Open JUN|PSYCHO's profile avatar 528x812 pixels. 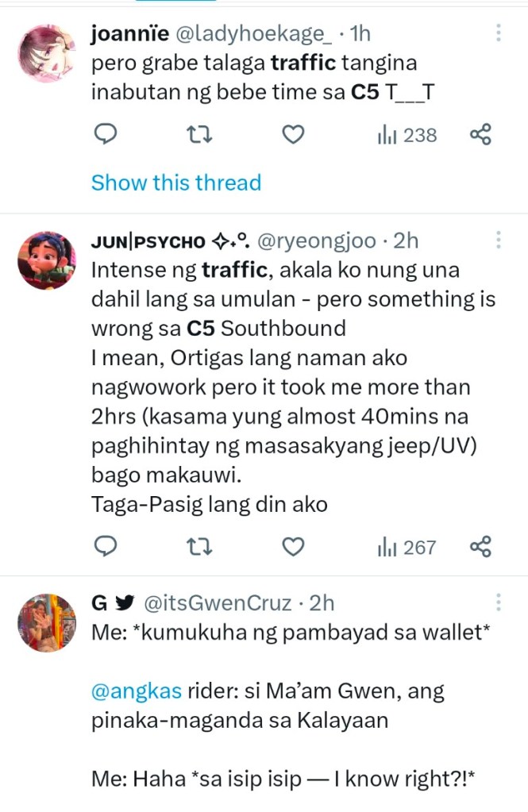tap(47, 260)
